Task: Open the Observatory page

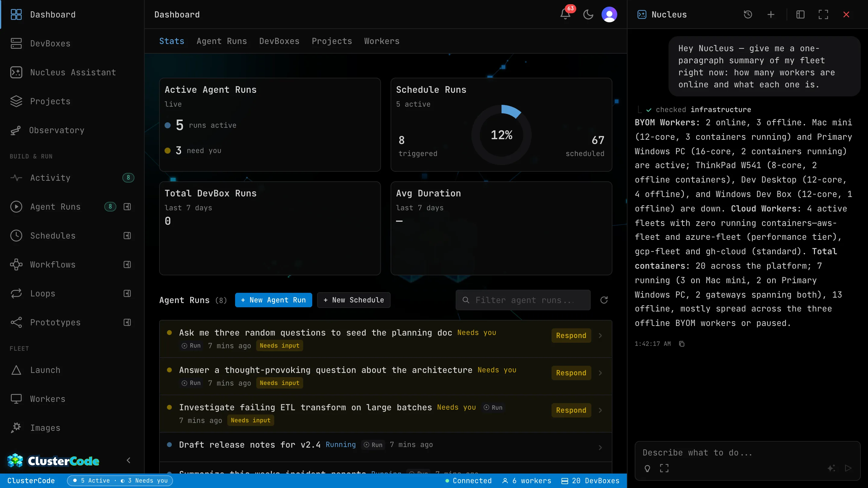Action: point(72,130)
